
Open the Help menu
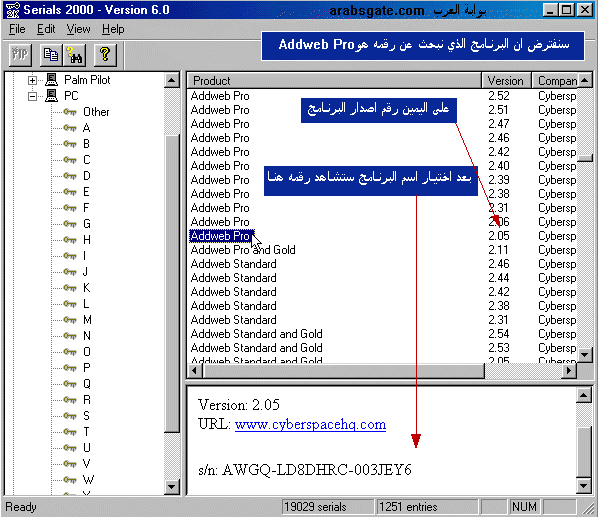113,29
